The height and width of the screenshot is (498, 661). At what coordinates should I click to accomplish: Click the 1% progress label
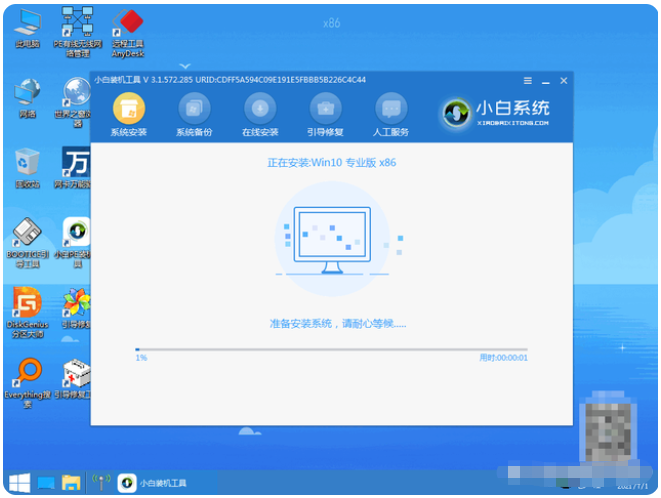coord(141,358)
